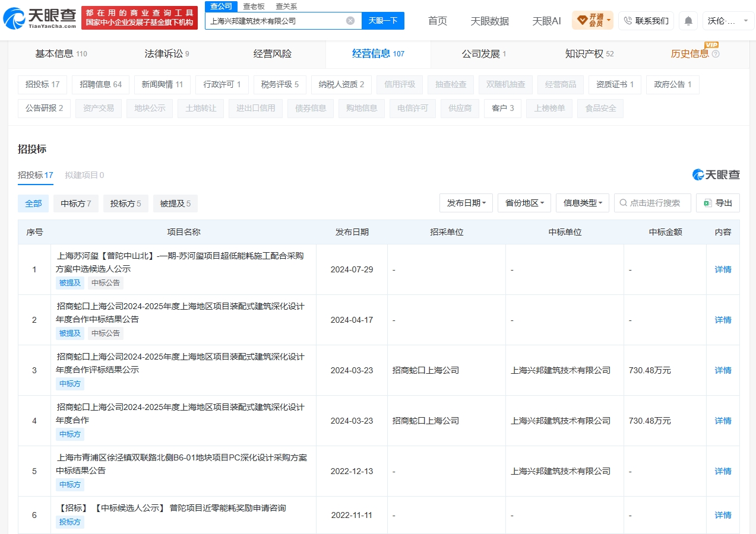Select the 历史信息 VIP tab
756x534 pixels.
point(690,54)
